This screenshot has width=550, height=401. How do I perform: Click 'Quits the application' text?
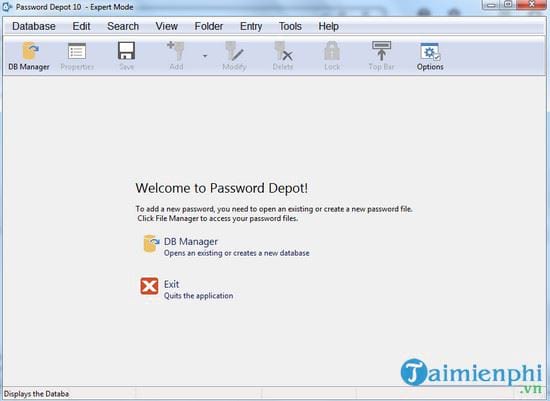point(198,296)
